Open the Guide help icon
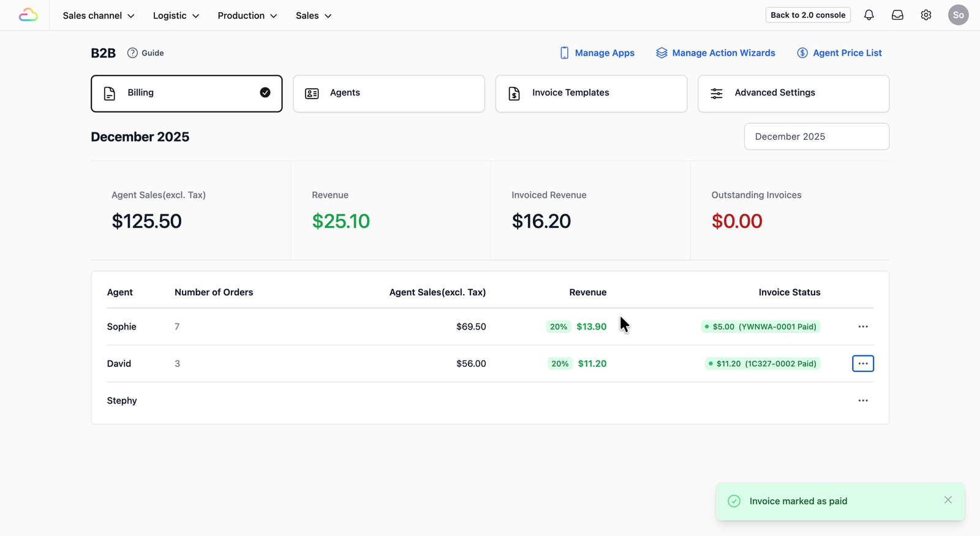Image resolution: width=980 pixels, height=536 pixels. (132, 53)
